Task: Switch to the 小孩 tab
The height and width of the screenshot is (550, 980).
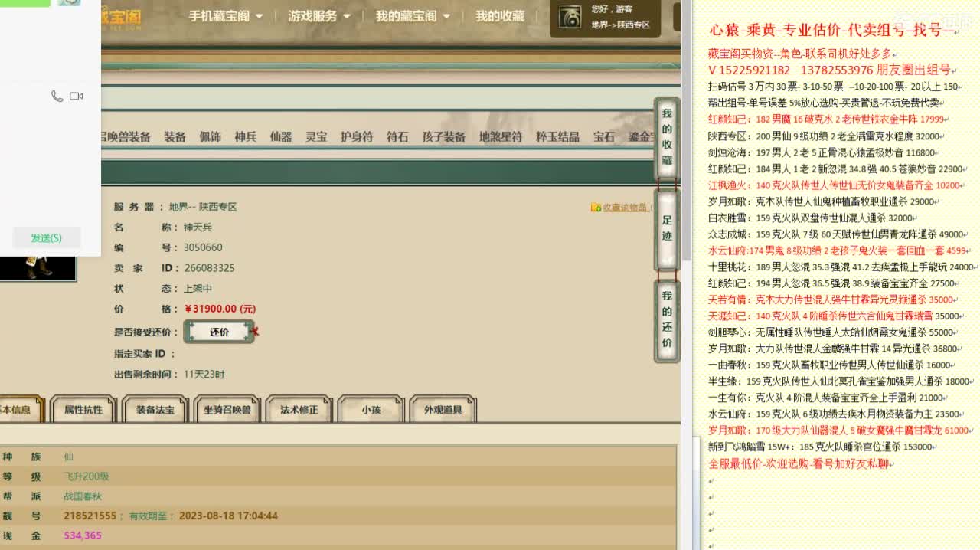Action: tap(371, 410)
